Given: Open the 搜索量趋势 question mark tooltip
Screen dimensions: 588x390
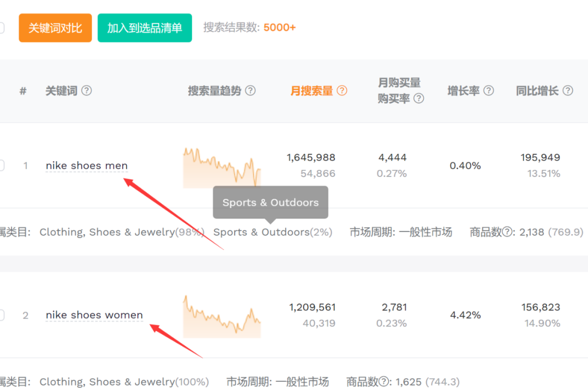Looking at the screenshot, I should [250, 90].
